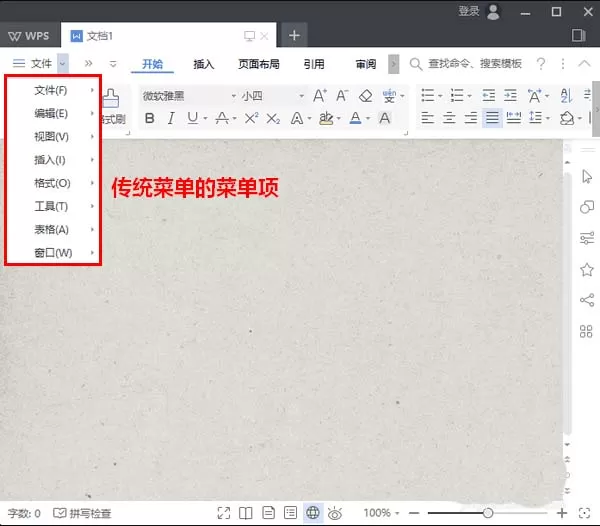600x526 pixels.
Task: Toggle eye protection mode in status bar
Action: point(335,513)
